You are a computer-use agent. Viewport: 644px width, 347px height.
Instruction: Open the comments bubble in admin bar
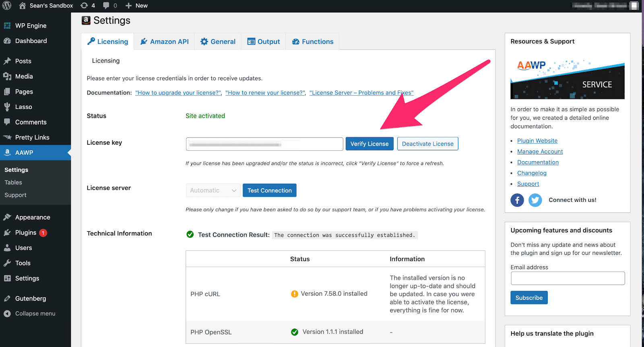click(x=106, y=6)
